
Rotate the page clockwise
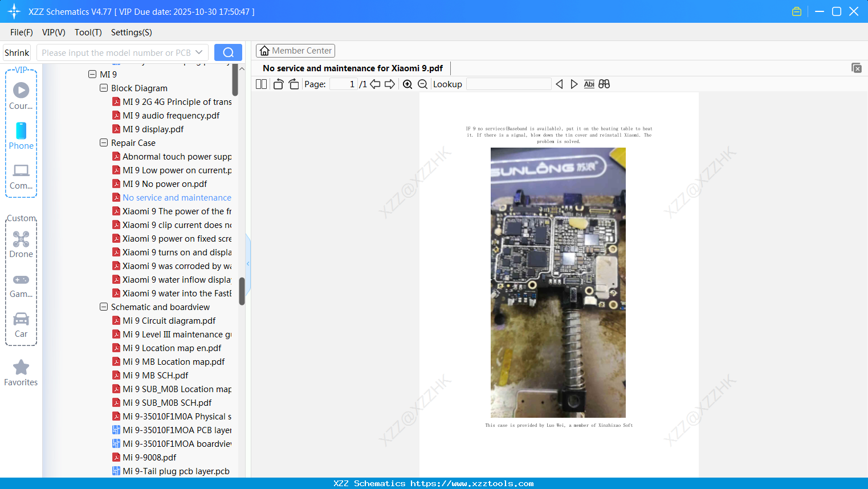coord(294,84)
